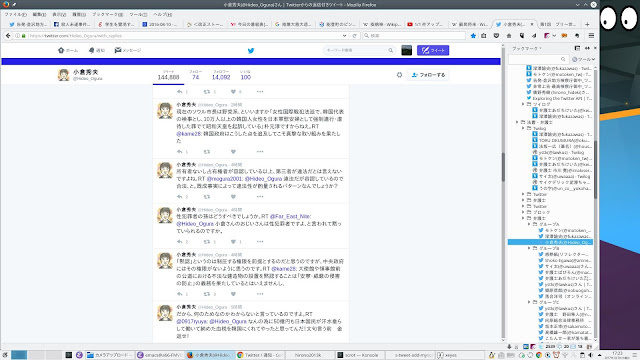Open 履歴 menu
The image size is (640, 360).
point(79,14)
